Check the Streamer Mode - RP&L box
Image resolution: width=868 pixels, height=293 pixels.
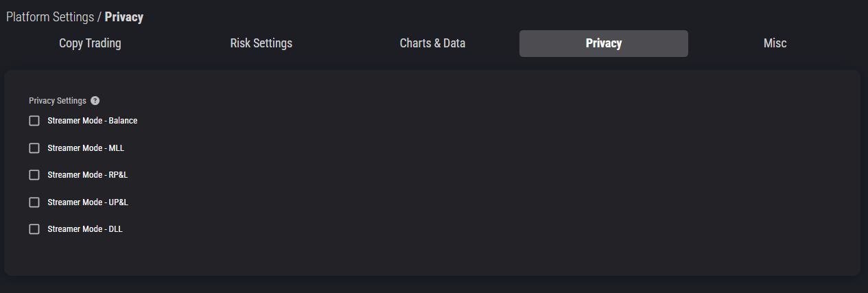click(x=34, y=175)
